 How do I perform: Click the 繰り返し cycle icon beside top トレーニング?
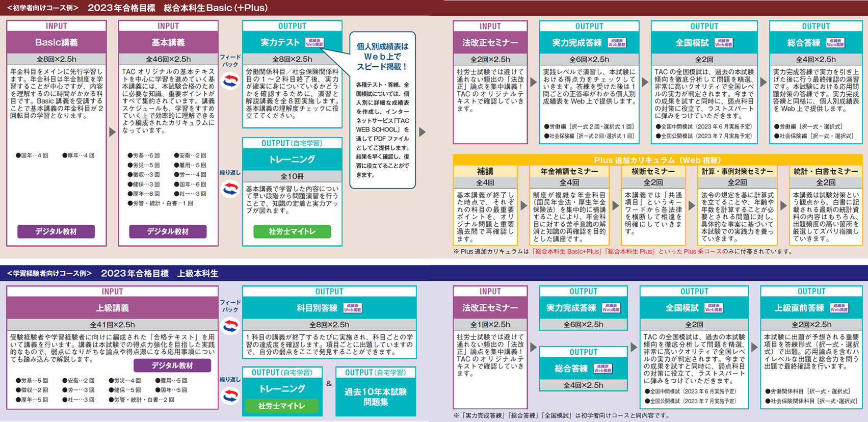click(230, 189)
